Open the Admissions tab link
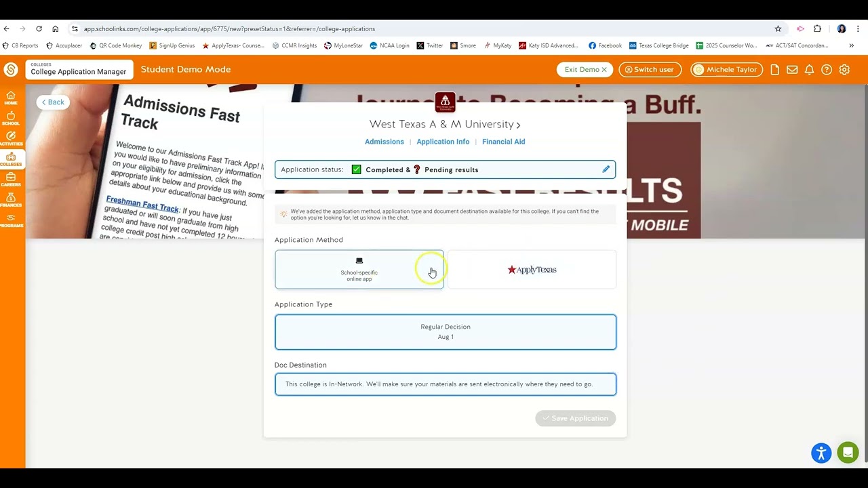 pyautogui.click(x=384, y=142)
